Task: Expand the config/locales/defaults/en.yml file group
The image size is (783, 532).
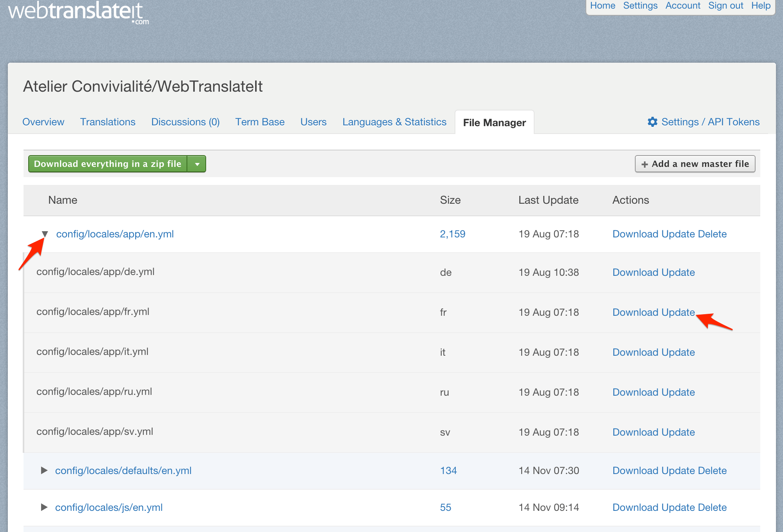Action: [44, 470]
